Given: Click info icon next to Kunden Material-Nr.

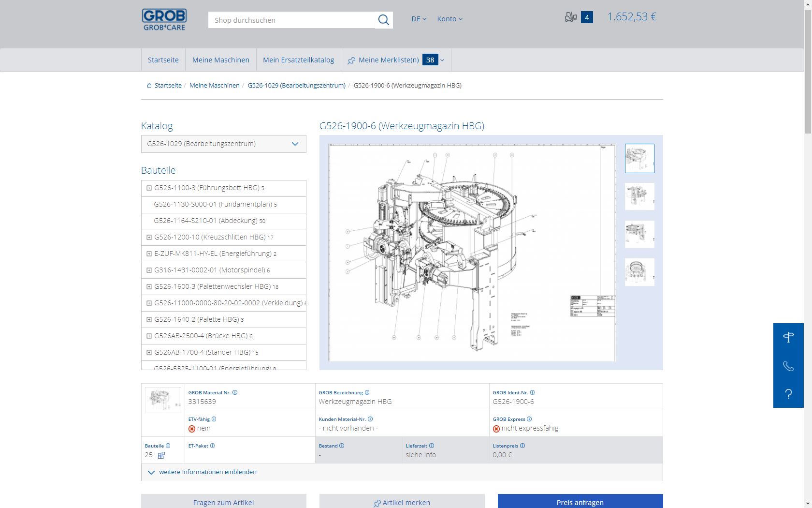Looking at the screenshot, I should (x=370, y=419).
